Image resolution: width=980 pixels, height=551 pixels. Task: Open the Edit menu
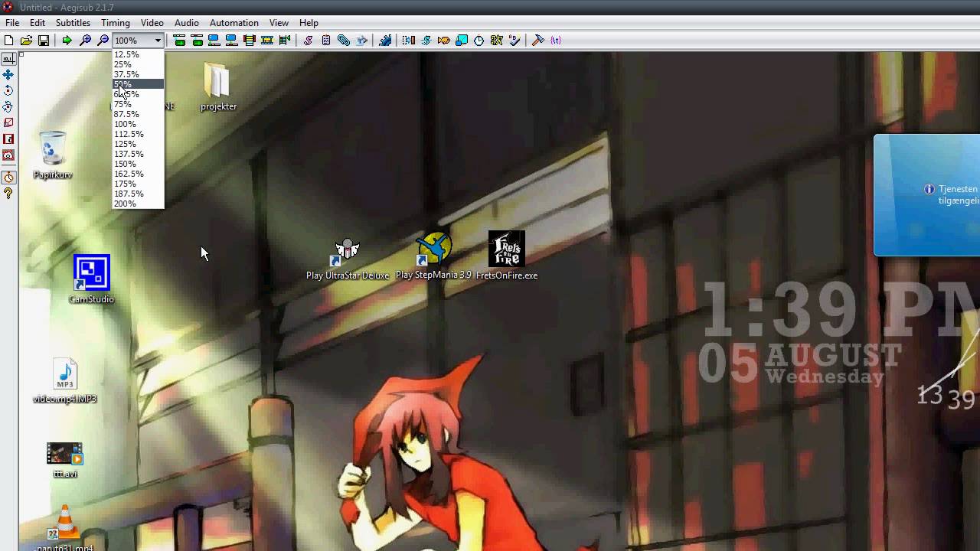tap(38, 23)
